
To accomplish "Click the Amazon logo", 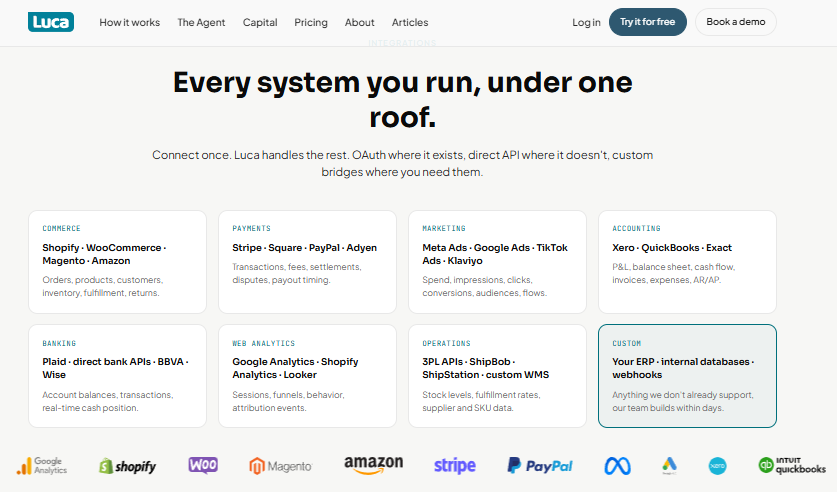I will tap(374, 465).
